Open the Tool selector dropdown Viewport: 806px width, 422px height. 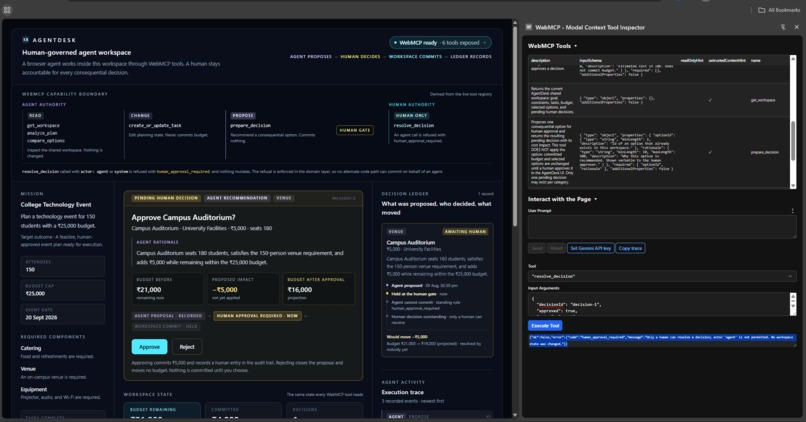click(x=662, y=276)
